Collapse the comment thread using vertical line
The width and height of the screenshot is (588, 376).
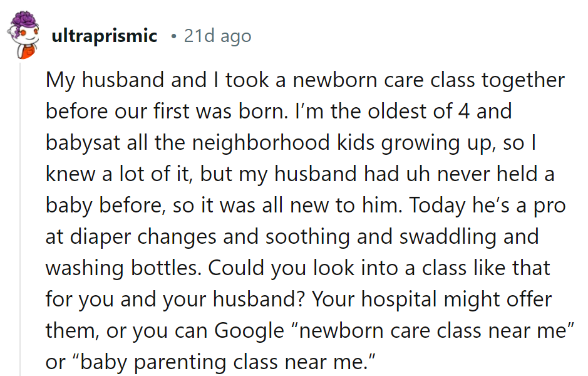pyautogui.click(x=20, y=219)
